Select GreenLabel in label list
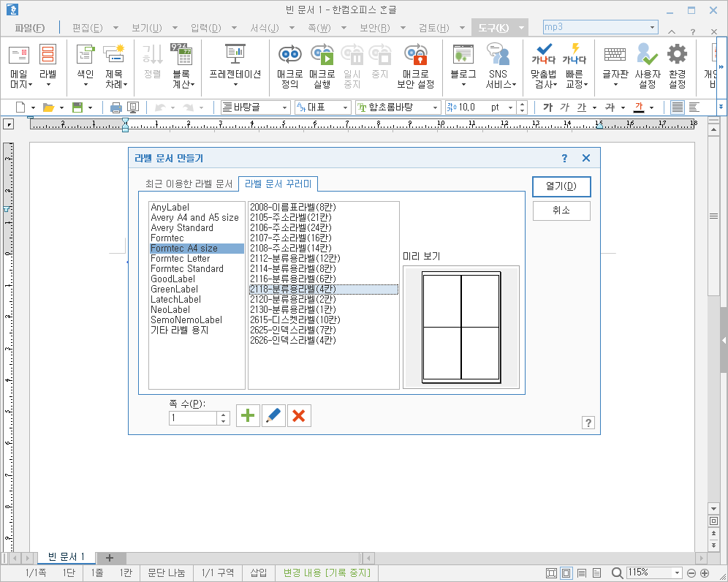728x582 pixels. point(174,289)
